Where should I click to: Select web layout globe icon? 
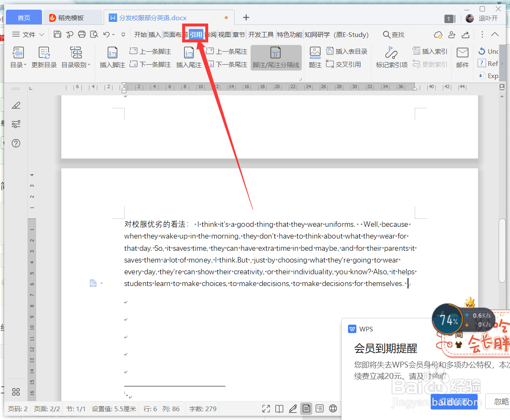coord(333,409)
